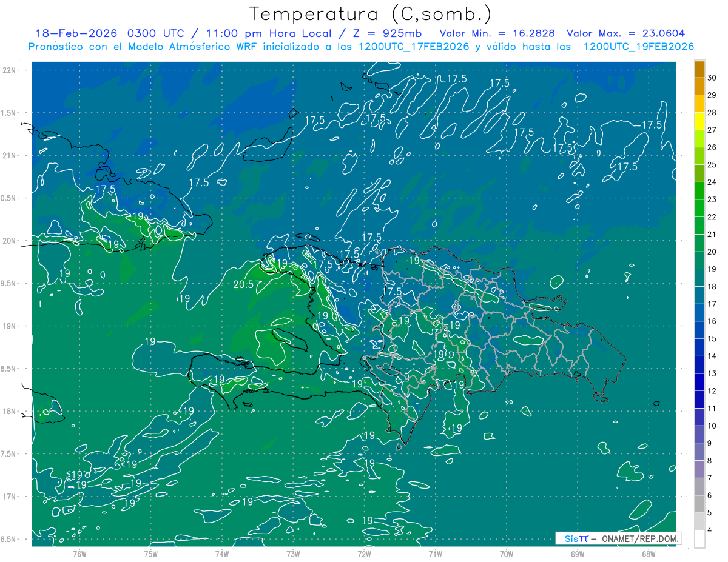Image resolution: width=728 pixels, height=562 pixels.
Task: Click the 'SisTT – ONAMET/REP.DOM.' credit box
Action: (618, 538)
